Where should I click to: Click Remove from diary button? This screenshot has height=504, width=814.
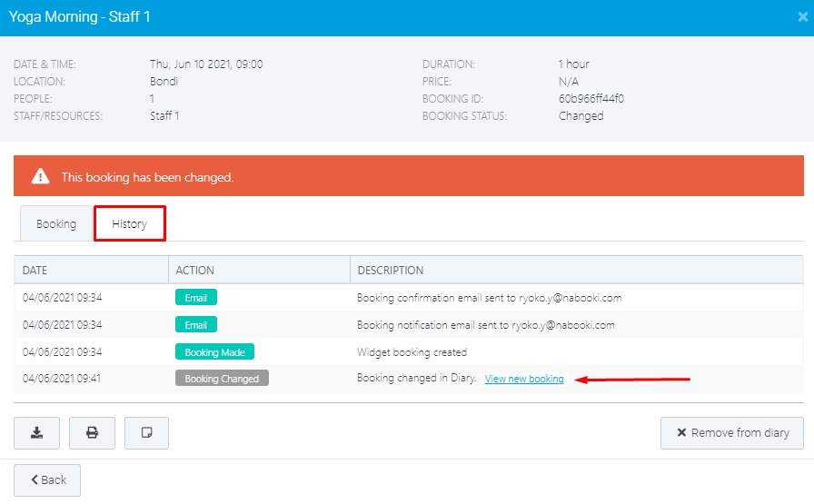(732, 433)
